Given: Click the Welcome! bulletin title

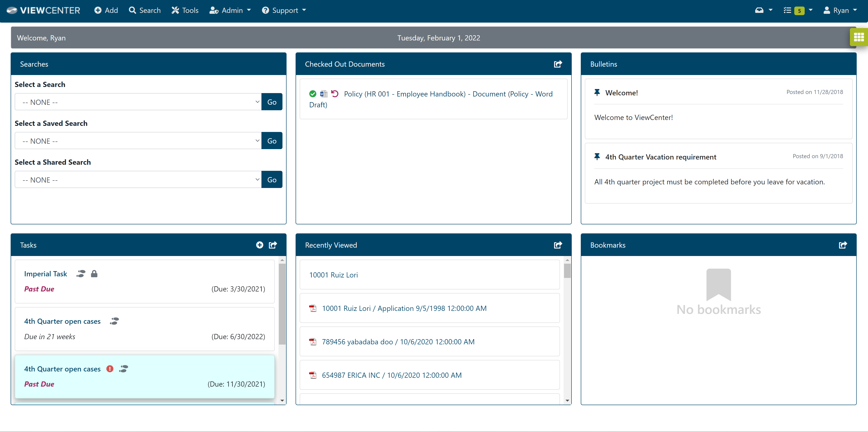Looking at the screenshot, I should point(622,93).
